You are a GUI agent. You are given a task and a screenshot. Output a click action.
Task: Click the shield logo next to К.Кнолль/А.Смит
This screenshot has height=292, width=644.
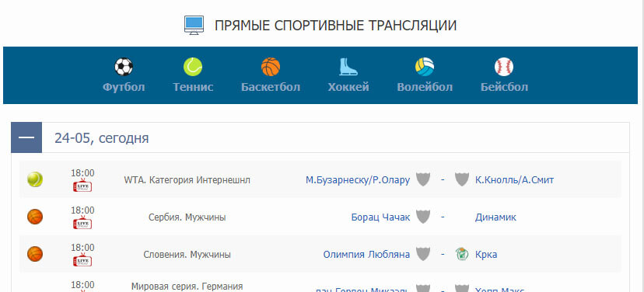coord(462,179)
